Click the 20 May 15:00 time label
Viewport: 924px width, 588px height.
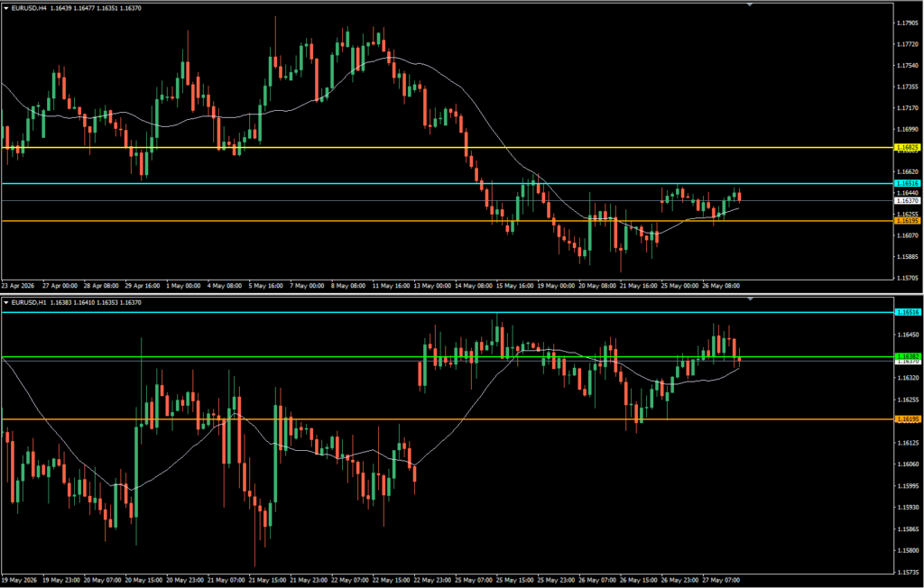tap(143, 580)
